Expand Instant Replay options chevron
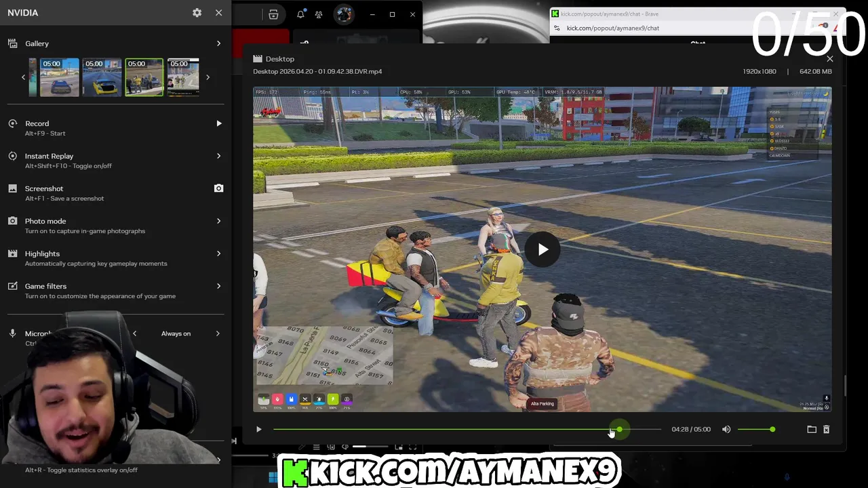 click(218, 156)
